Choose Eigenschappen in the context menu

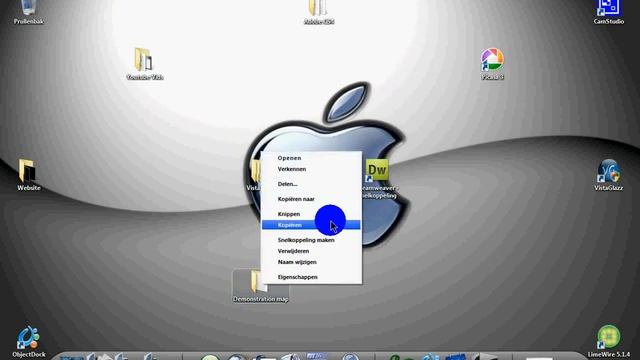click(x=311, y=277)
